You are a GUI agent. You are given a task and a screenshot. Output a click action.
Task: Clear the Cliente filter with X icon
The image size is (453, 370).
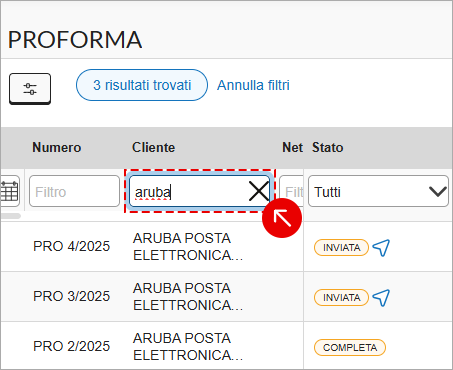coord(259,191)
